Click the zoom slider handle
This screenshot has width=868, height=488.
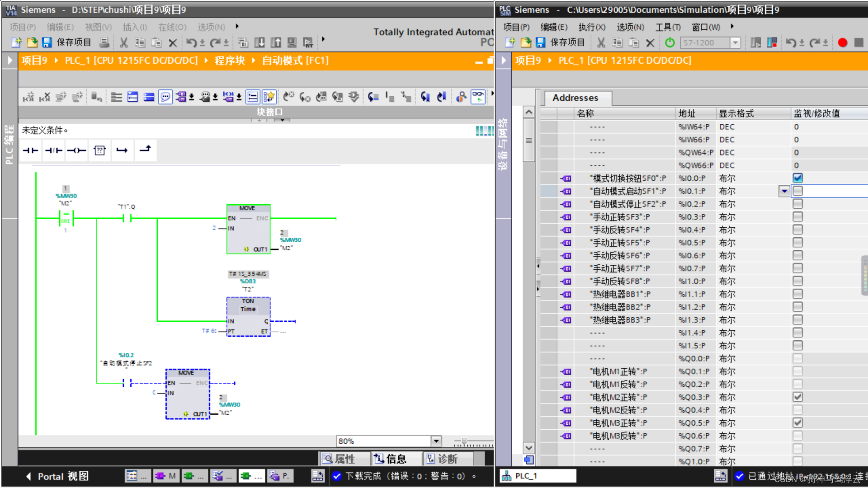[x=464, y=441]
